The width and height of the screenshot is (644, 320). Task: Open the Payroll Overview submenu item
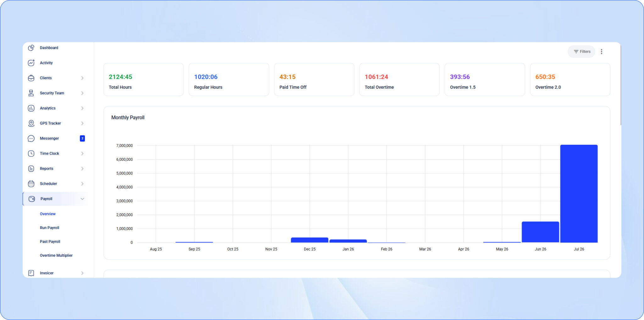click(48, 214)
